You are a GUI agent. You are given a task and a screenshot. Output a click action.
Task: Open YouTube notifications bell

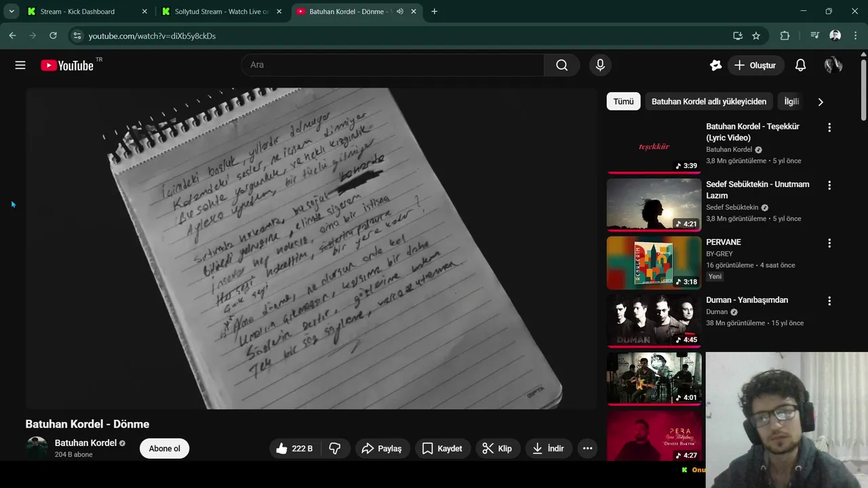[800, 65]
